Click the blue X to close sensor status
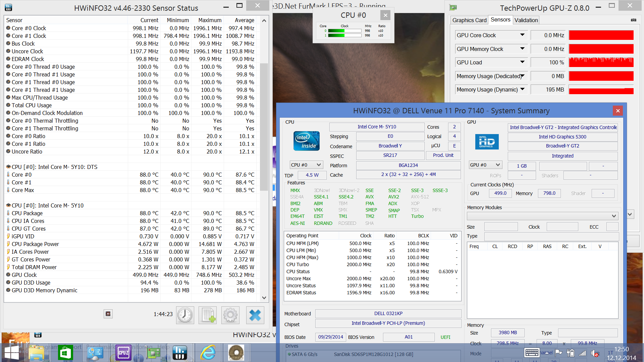644x362 pixels. (255, 315)
